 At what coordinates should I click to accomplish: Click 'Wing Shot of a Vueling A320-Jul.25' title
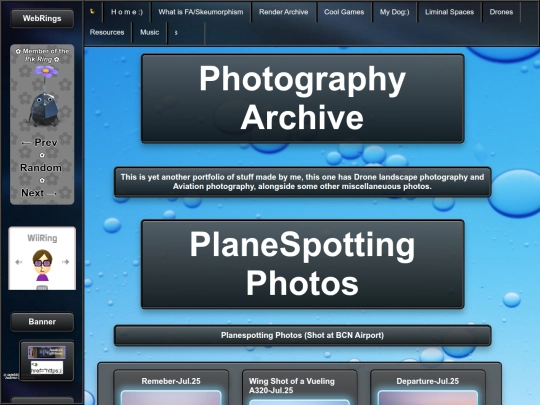click(292, 386)
